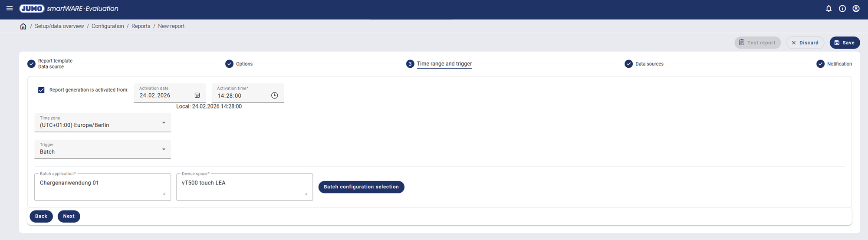The width and height of the screenshot is (868, 240).
Task: Expand the Trigger dropdown
Action: (x=164, y=149)
